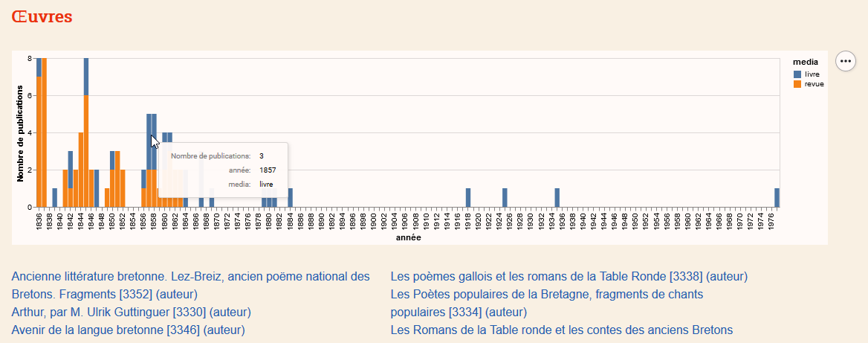Click the blue livre legend swatch
Image resolution: width=868 pixels, height=343 pixels.
click(x=797, y=74)
